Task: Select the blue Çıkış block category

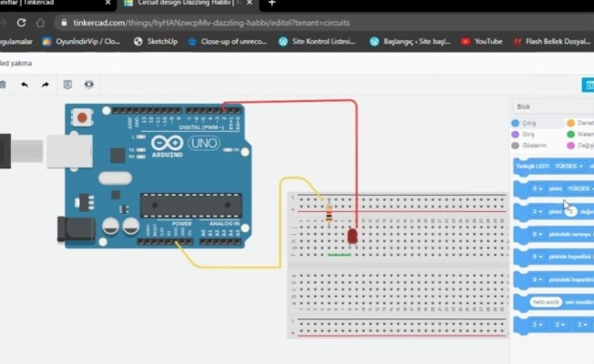Action: point(516,123)
